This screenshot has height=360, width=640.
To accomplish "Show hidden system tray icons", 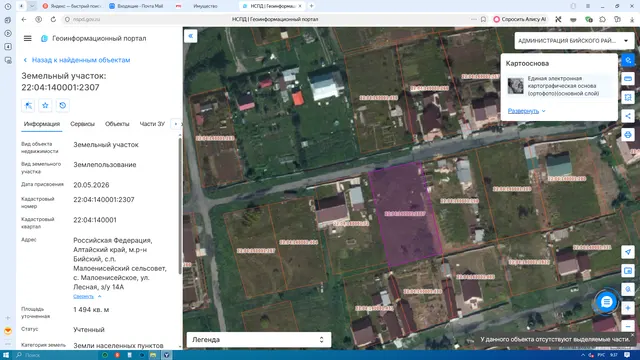I will click(582, 355).
